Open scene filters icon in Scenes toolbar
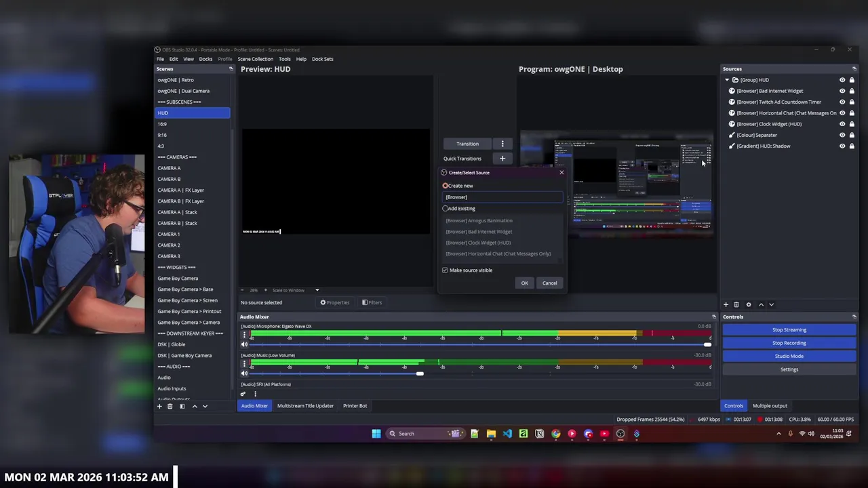 pyautogui.click(x=182, y=406)
